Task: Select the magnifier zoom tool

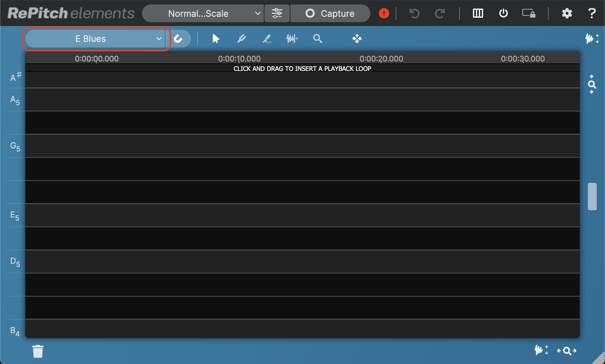Action: 317,39
